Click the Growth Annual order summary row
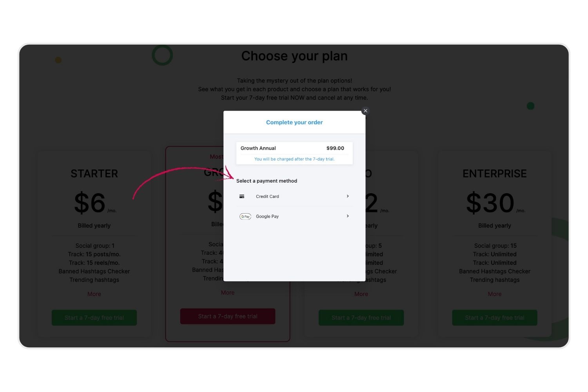The image size is (588, 392). pos(294,148)
